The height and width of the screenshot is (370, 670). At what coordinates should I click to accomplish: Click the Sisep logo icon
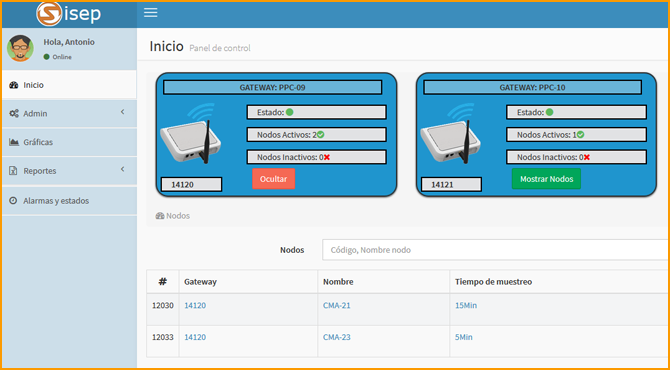pyautogui.click(x=48, y=14)
